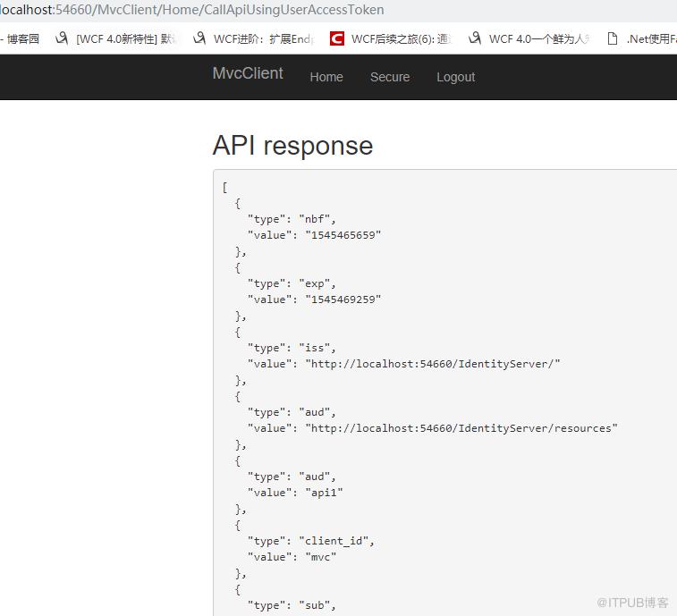The height and width of the screenshot is (616, 677).
Task: Click the value "api1"
Action: [324, 493]
